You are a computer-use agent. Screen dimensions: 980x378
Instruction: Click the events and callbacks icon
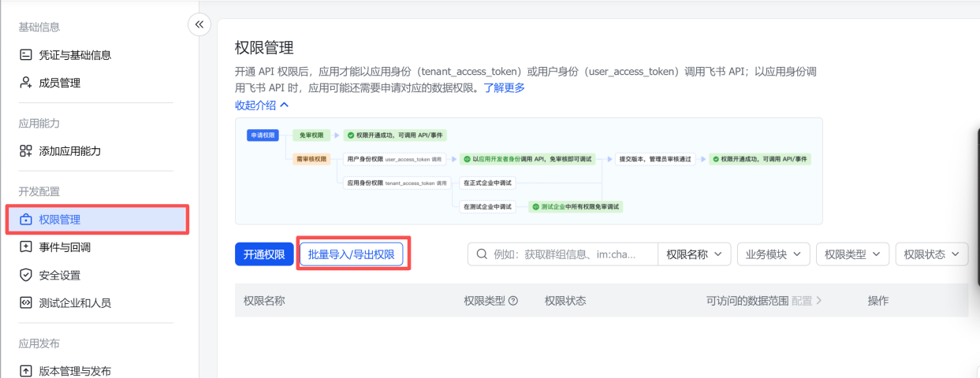pyautogui.click(x=26, y=247)
